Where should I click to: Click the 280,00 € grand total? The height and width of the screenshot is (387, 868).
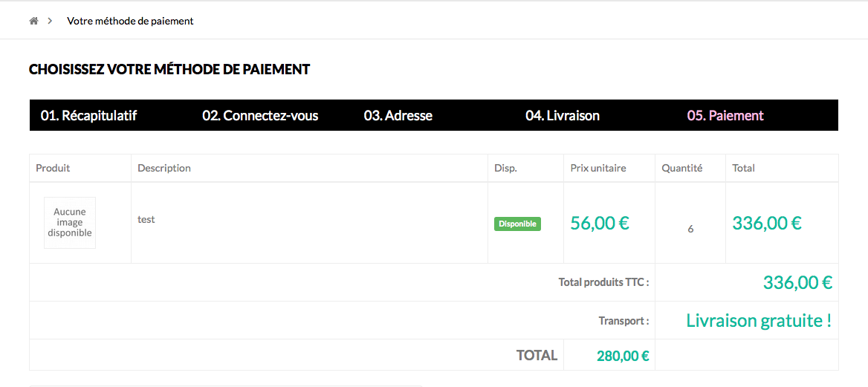[x=624, y=356]
